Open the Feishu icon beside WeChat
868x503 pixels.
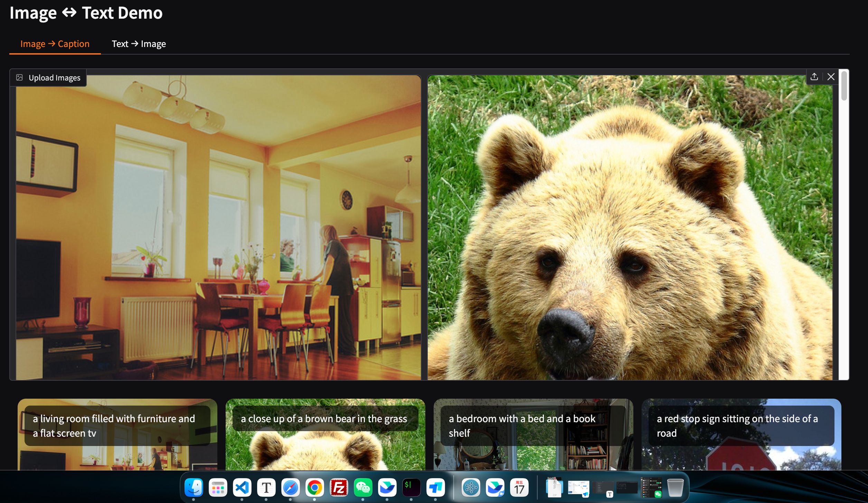[x=387, y=487]
